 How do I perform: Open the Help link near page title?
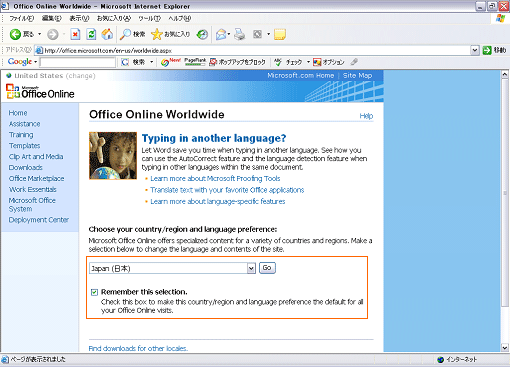366,116
